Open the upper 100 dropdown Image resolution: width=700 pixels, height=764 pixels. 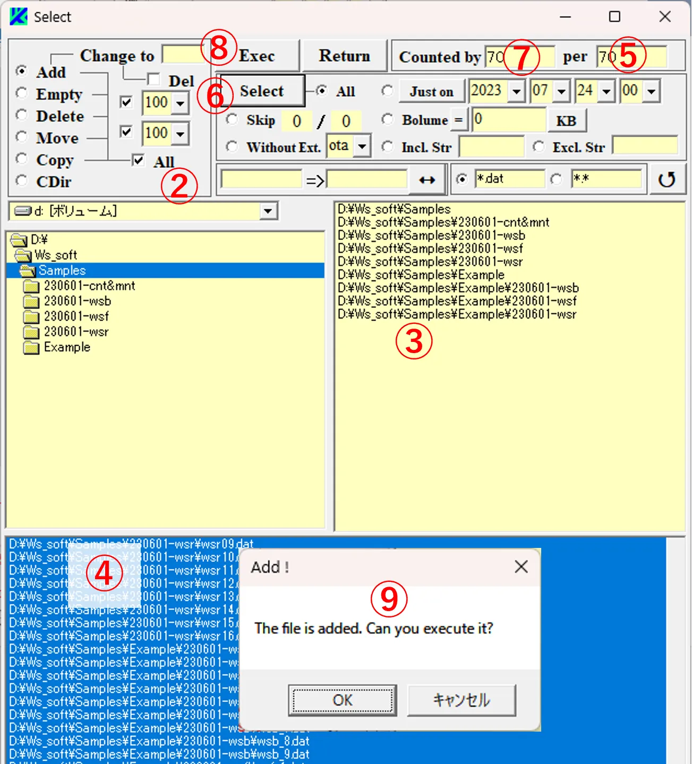coord(181,103)
